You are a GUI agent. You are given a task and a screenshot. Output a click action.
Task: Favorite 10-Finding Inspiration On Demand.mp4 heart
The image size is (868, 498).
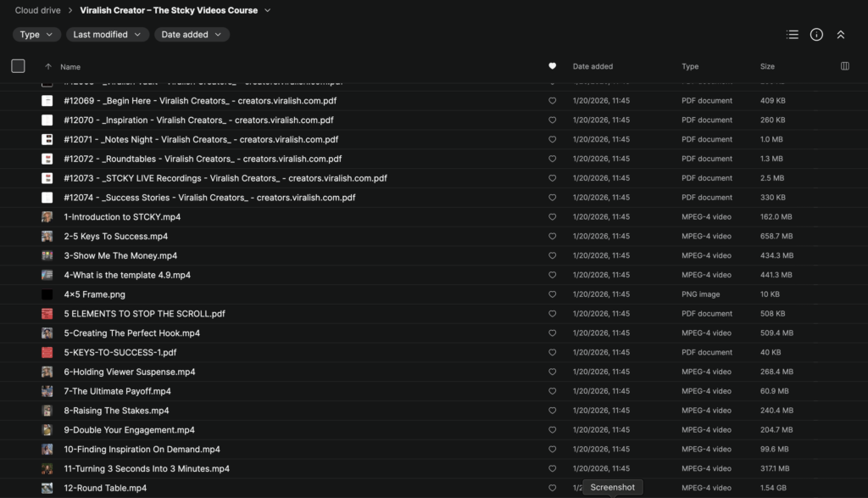[552, 450]
